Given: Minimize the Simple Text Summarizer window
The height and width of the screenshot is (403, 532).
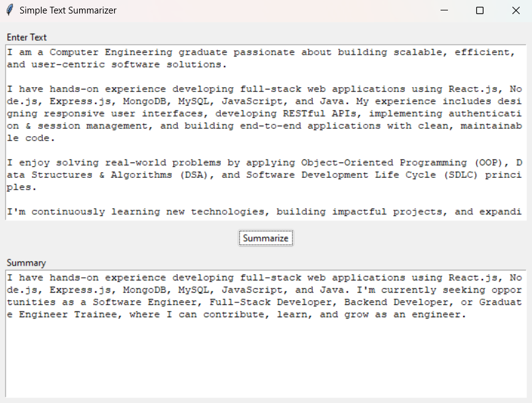Looking at the screenshot, I should (444, 10).
